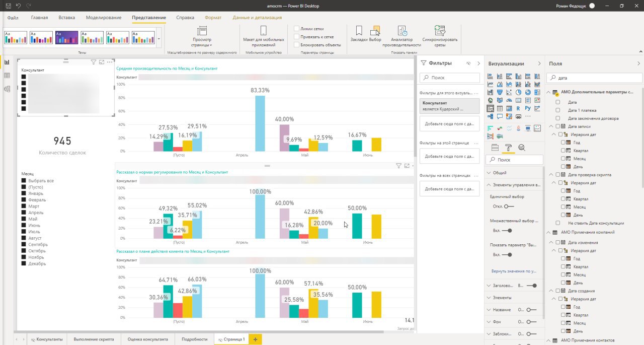The image size is (644, 345).
Task: Click the Поиск box in format pane
Action: (514, 160)
